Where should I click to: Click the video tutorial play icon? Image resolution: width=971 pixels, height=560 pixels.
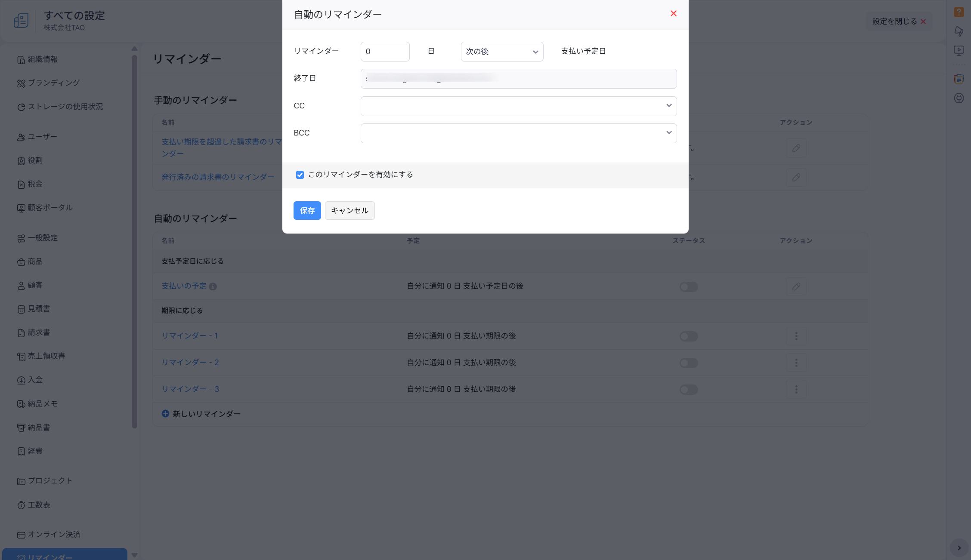coord(959,51)
